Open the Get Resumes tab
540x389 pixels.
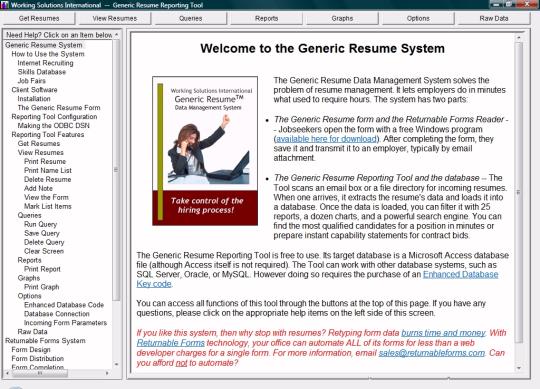point(39,18)
